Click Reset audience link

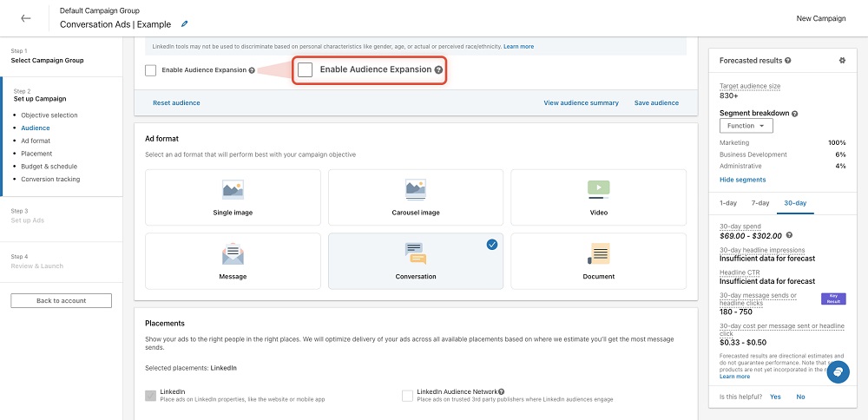click(176, 103)
